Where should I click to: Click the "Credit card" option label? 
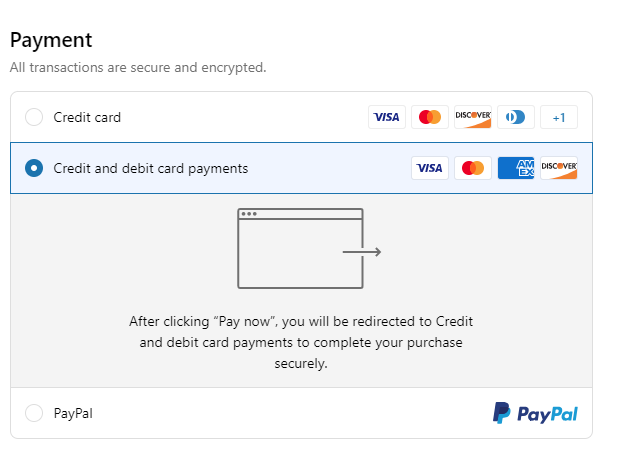[x=87, y=117]
